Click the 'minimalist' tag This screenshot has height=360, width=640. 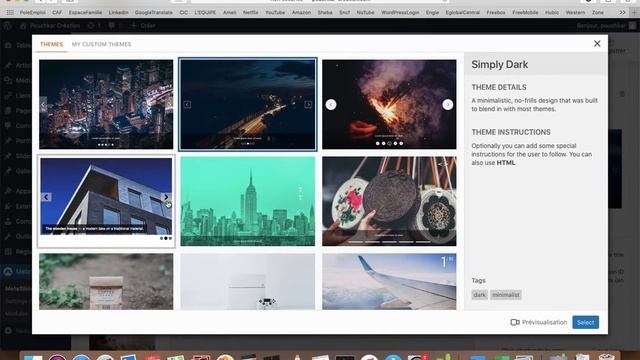coord(505,295)
